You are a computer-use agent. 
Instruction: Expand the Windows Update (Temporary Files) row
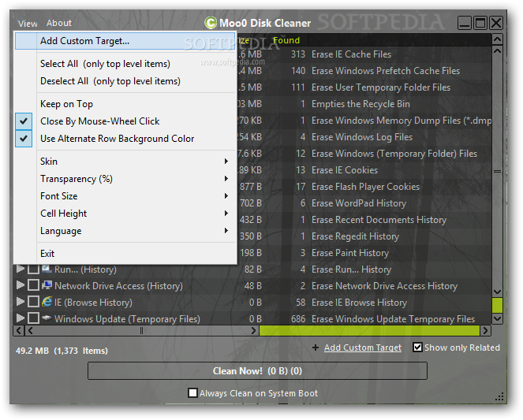pyautogui.click(x=21, y=318)
